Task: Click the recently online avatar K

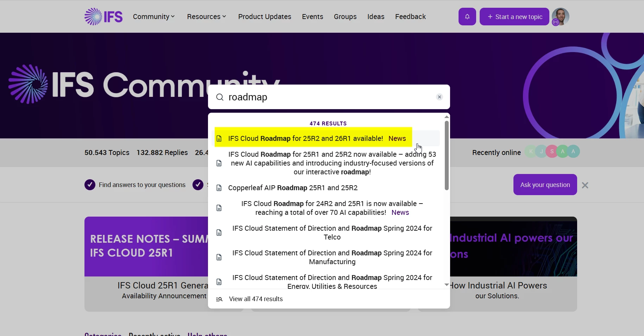Action: coord(531,152)
